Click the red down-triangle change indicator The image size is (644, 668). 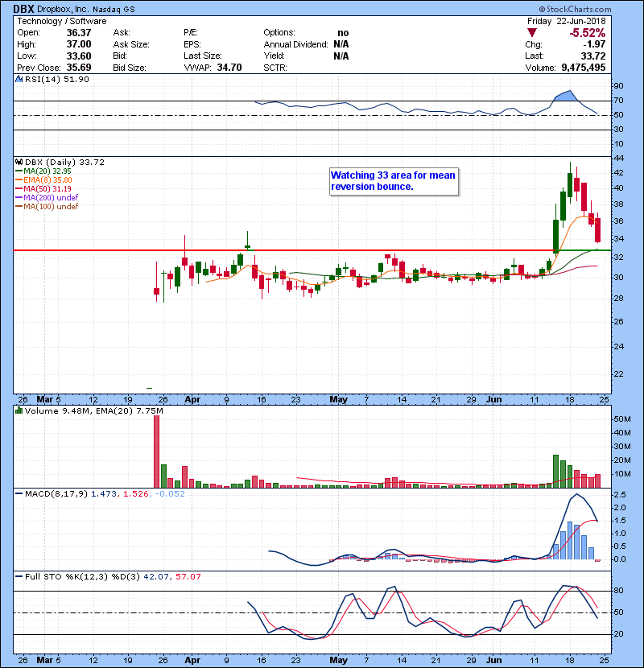531,33
